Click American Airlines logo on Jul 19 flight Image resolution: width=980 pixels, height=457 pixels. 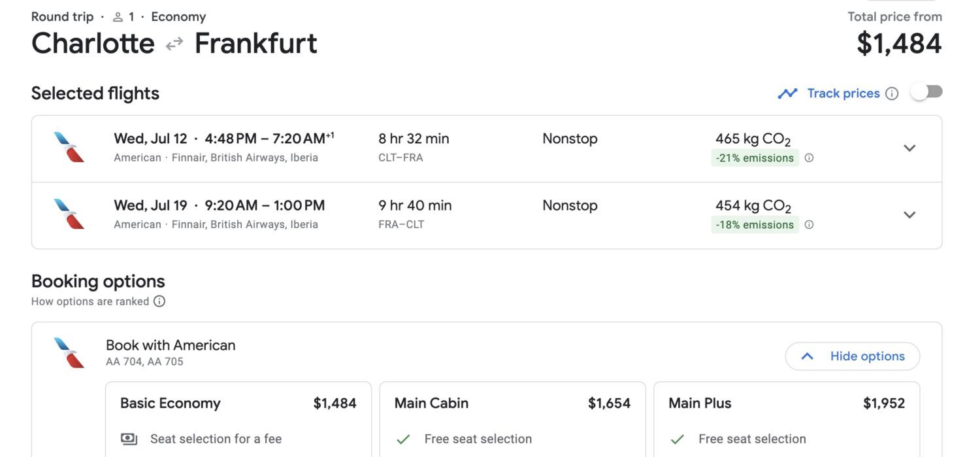pyautogui.click(x=69, y=214)
